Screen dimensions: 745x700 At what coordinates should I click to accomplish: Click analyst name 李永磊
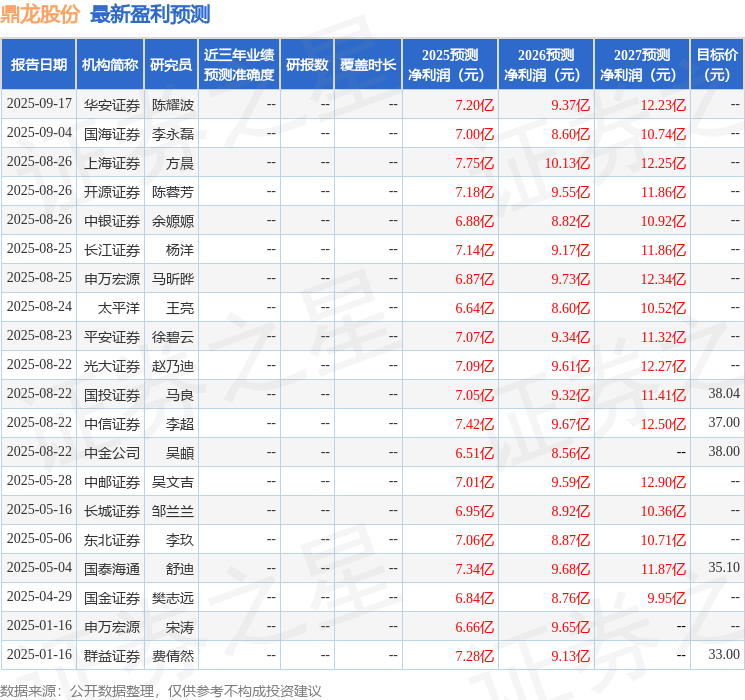click(173, 134)
